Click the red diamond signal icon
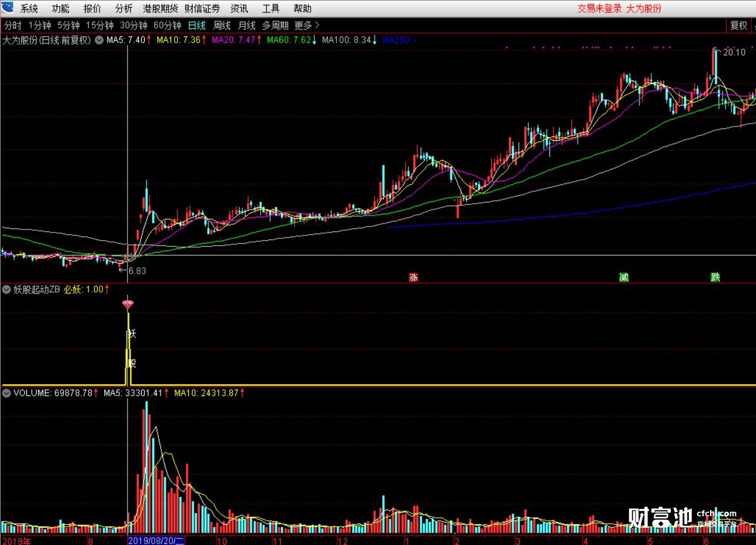This screenshot has width=756, height=545. [x=128, y=304]
